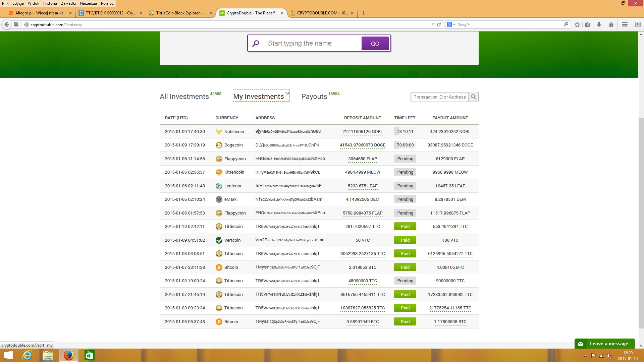Click Leave a message chat button
The width and height of the screenshot is (644, 362).
coord(604,344)
